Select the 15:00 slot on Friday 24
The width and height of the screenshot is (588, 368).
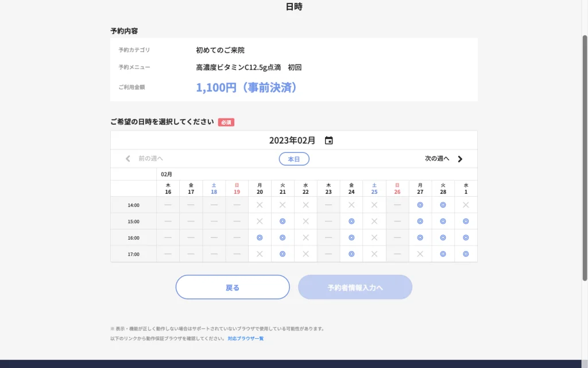click(351, 221)
